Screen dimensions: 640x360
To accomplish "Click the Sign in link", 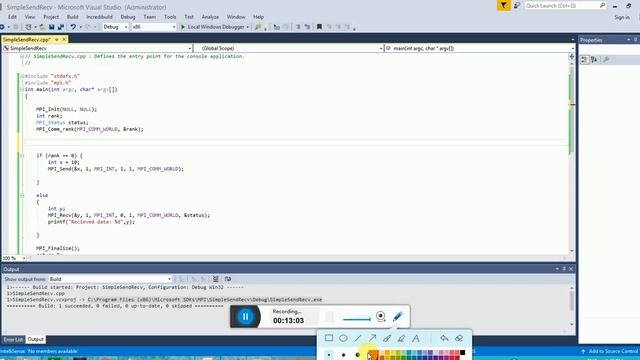I will [622, 17].
